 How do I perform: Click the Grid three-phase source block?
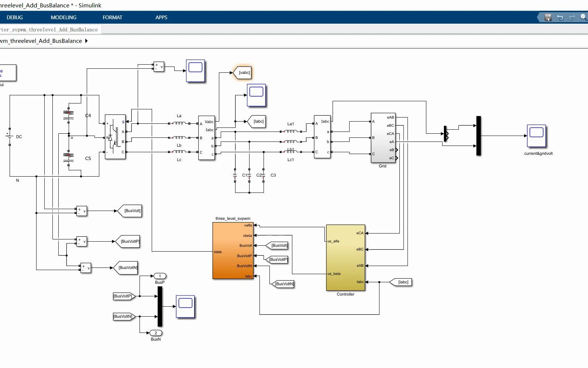[383, 138]
